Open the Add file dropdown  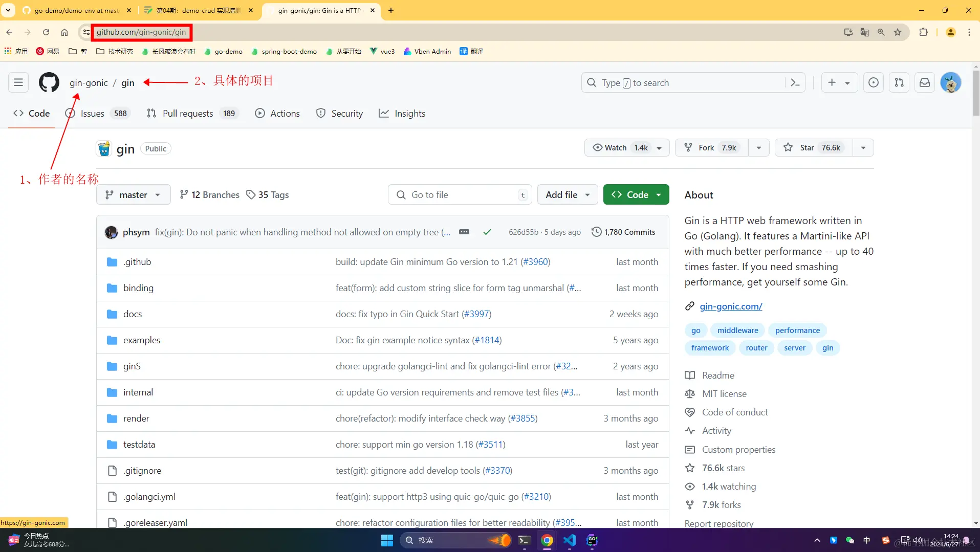tap(568, 195)
